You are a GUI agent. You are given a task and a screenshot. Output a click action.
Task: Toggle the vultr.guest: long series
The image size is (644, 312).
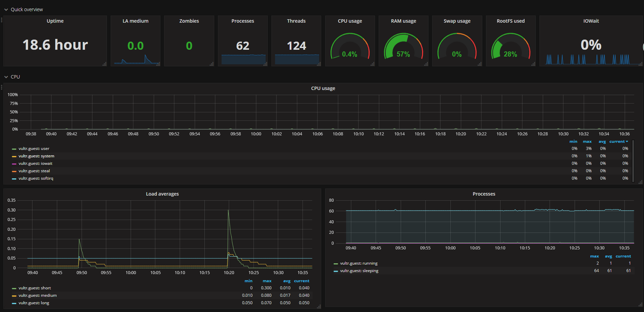click(x=34, y=303)
